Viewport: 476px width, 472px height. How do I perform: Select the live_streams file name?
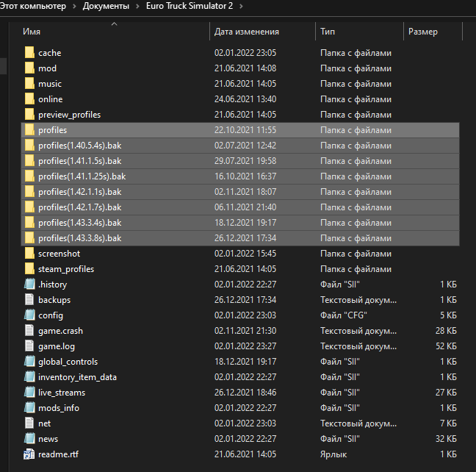[62, 393]
